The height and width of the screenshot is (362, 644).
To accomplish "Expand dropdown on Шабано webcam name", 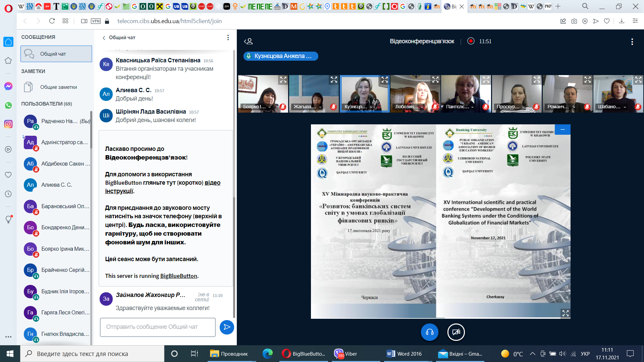I will pos(625,107).
